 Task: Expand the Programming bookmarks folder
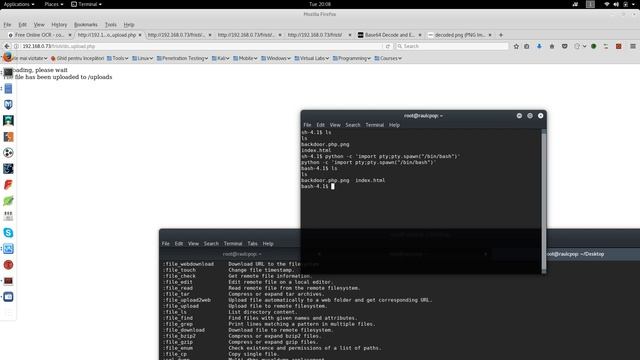click(x=351, y=58)
